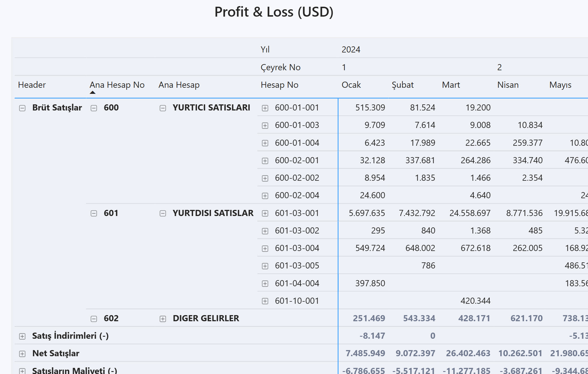
Task: Select the Mayıs month column header
Action: [x=560, y=85]
